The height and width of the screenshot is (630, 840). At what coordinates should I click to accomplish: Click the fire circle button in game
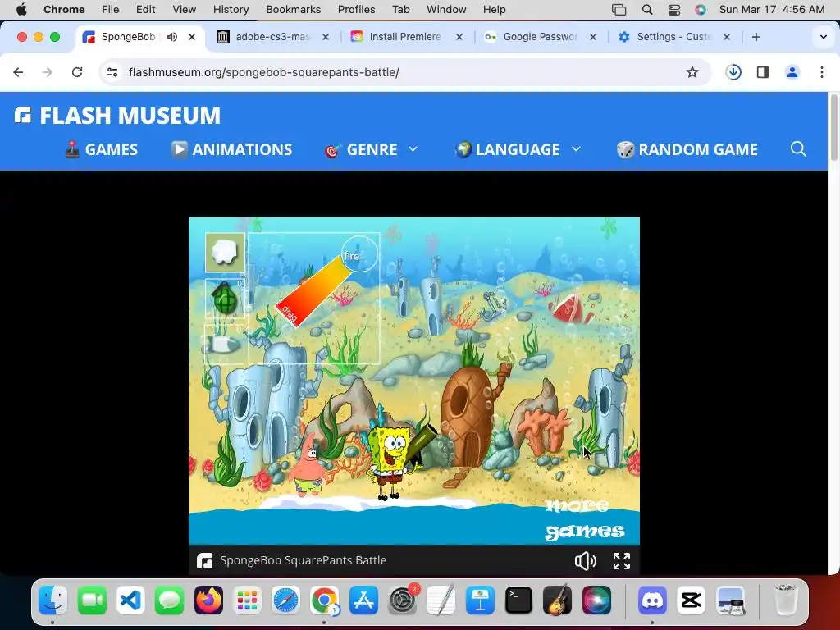[x=359, y=254]
